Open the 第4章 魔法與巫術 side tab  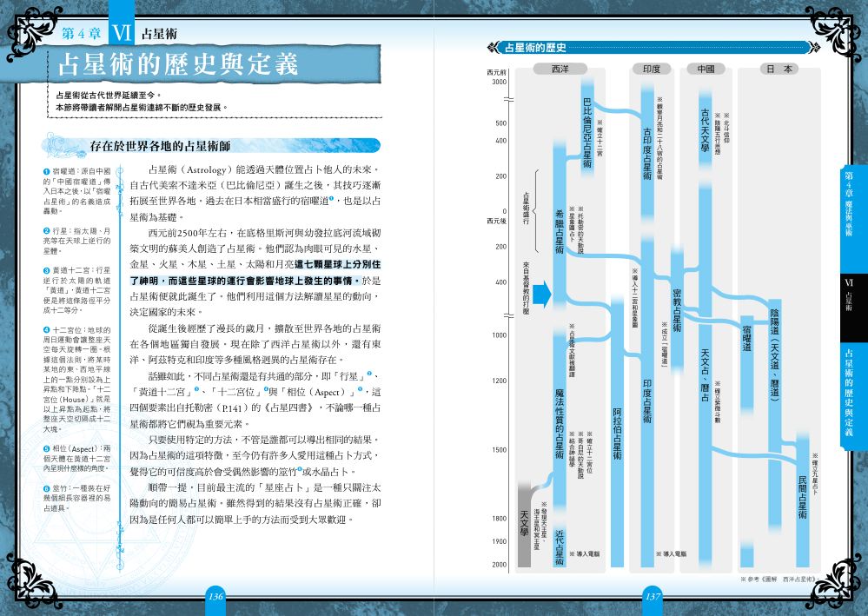[849, 203]
